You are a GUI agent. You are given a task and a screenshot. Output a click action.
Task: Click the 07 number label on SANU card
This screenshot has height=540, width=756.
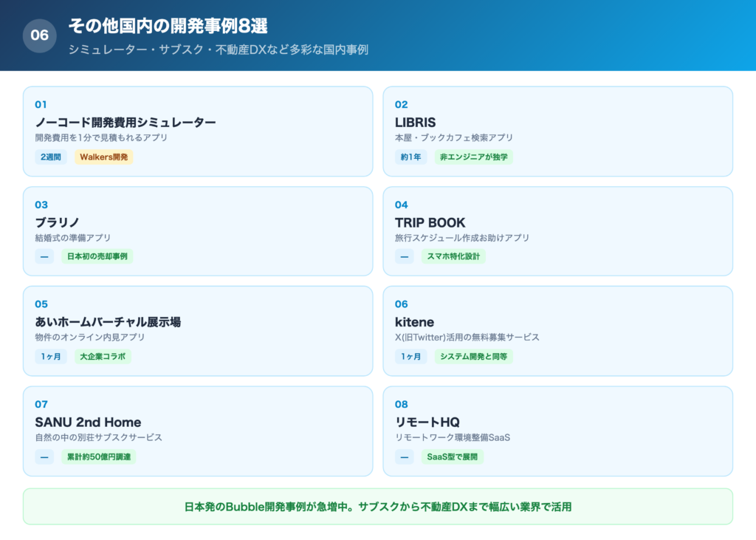tap(41, 404)
